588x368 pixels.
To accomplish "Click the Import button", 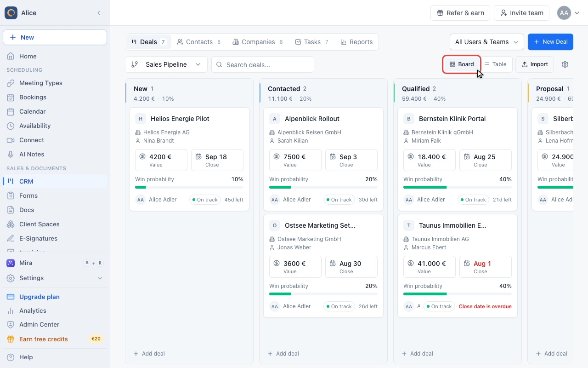I will [x=535, y=64].
